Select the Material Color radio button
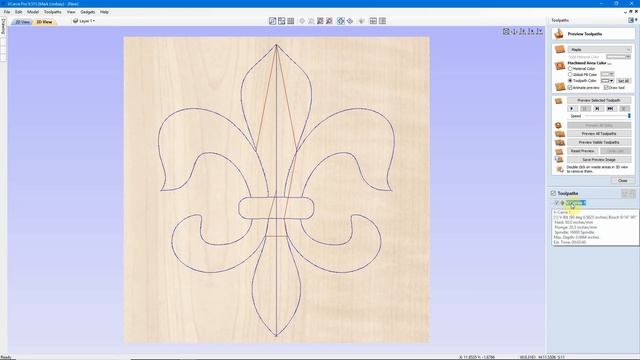Viewport: 640px width, 360px height. [x=570, y=69]
